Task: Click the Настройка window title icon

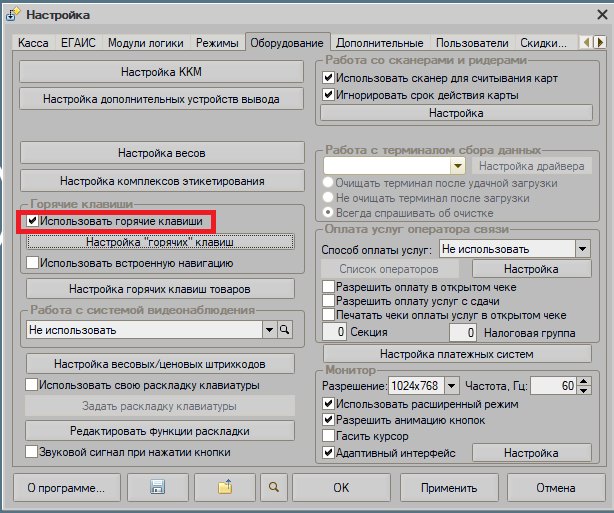Action: [13, 15]
